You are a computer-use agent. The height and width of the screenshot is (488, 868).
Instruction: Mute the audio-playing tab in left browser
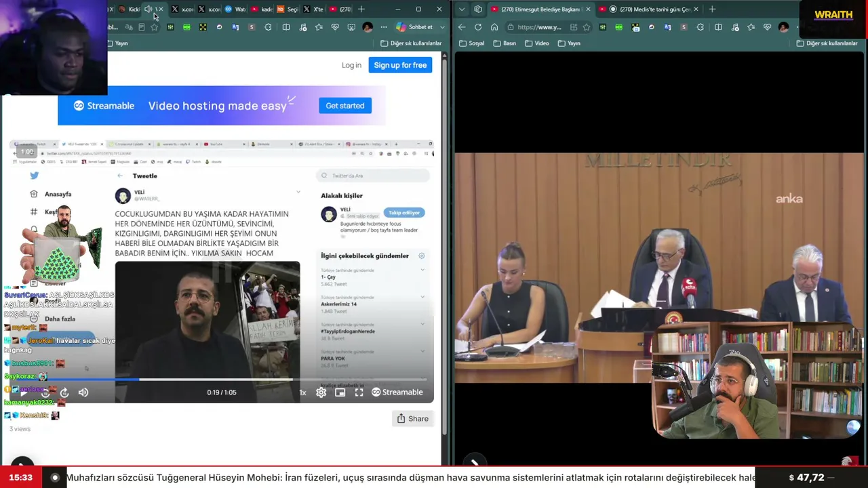pyautogui.click(x=148, y=9)
